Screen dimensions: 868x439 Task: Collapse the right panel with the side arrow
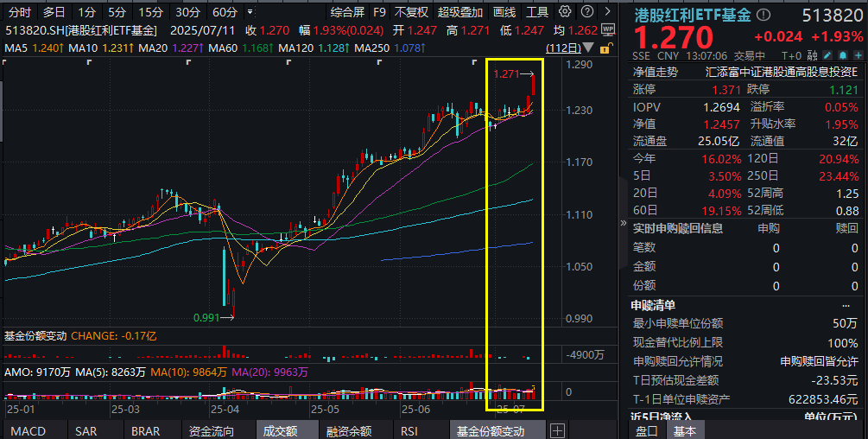[624, 222]
